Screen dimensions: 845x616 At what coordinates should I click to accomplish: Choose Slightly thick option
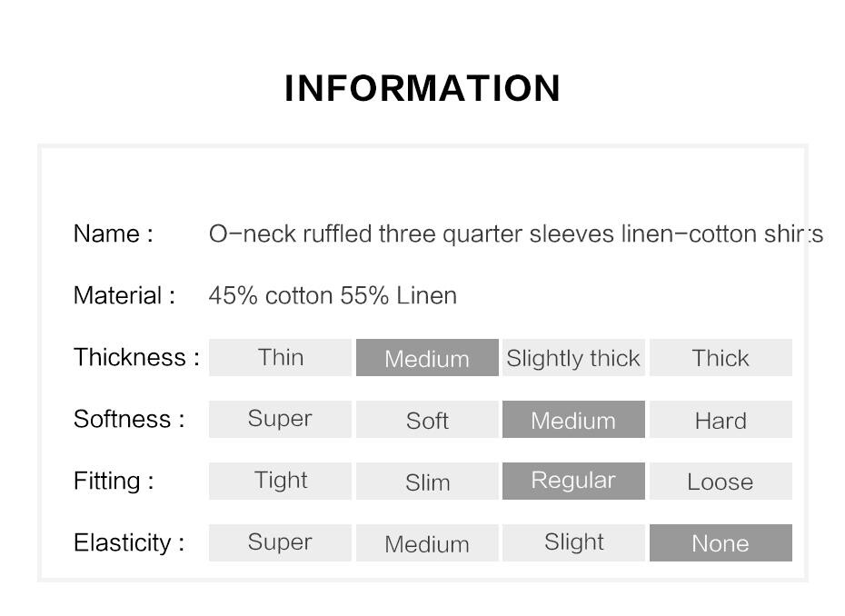click(573, 357)
